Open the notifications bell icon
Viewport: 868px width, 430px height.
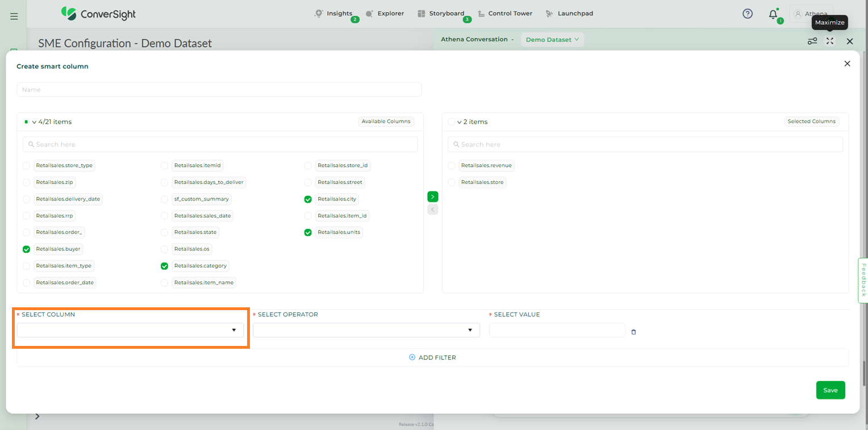tap(773, 14)
